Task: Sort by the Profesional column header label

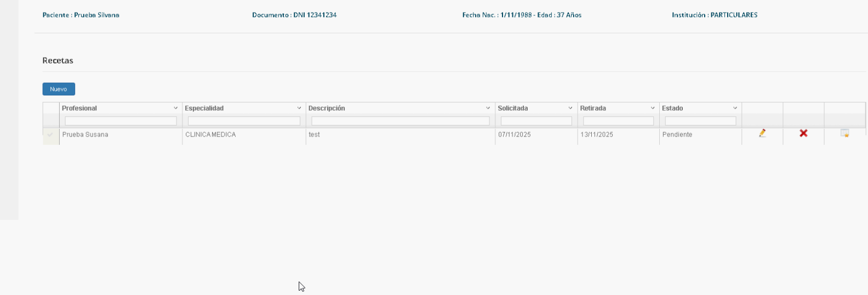Action: (79, 109)
